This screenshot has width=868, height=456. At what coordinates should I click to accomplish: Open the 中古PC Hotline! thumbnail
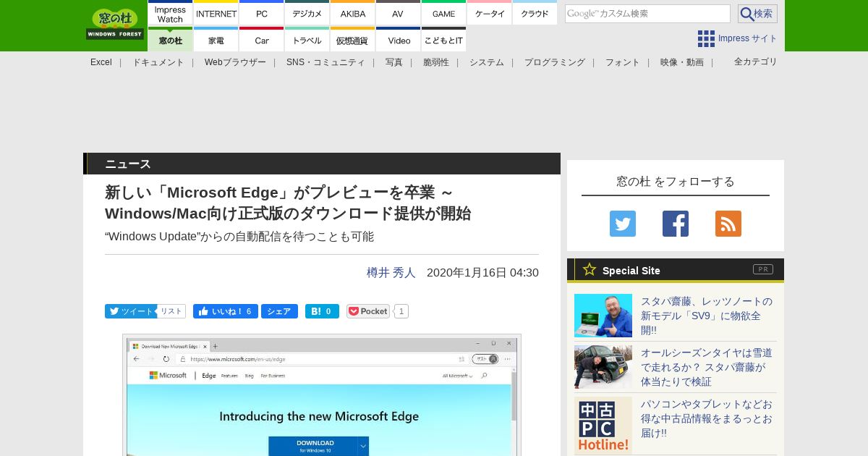[603, 426]
